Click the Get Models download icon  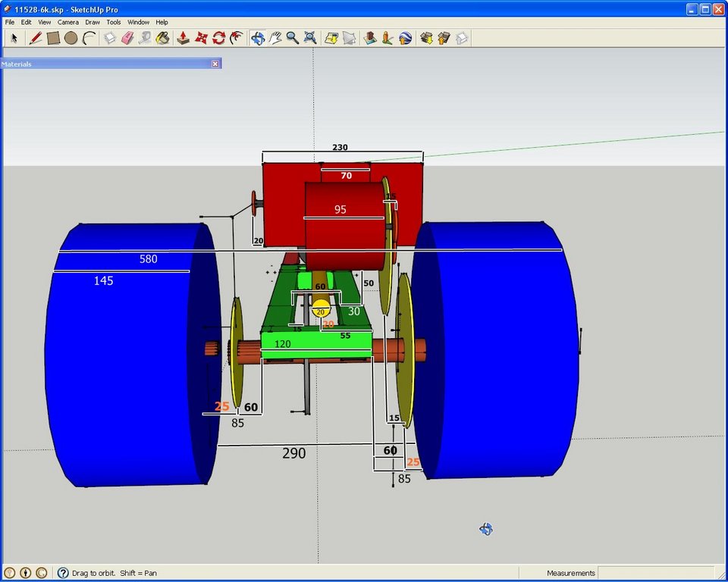(426, 38)
